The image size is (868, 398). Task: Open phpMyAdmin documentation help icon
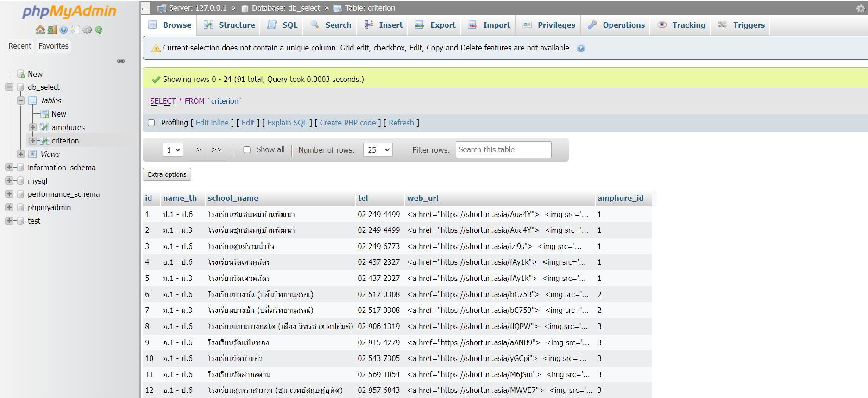click(x=63, y=30)
